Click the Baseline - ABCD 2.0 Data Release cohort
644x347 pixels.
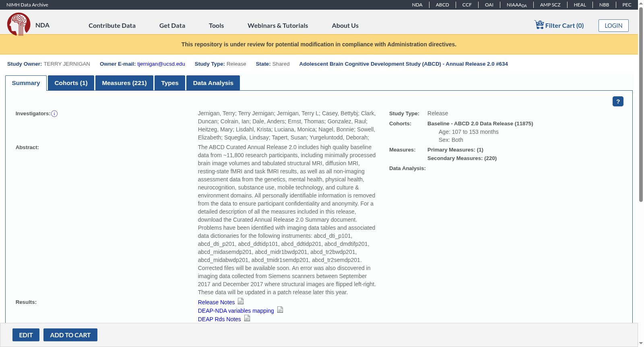pyautogui.click(x=480, y=124)
